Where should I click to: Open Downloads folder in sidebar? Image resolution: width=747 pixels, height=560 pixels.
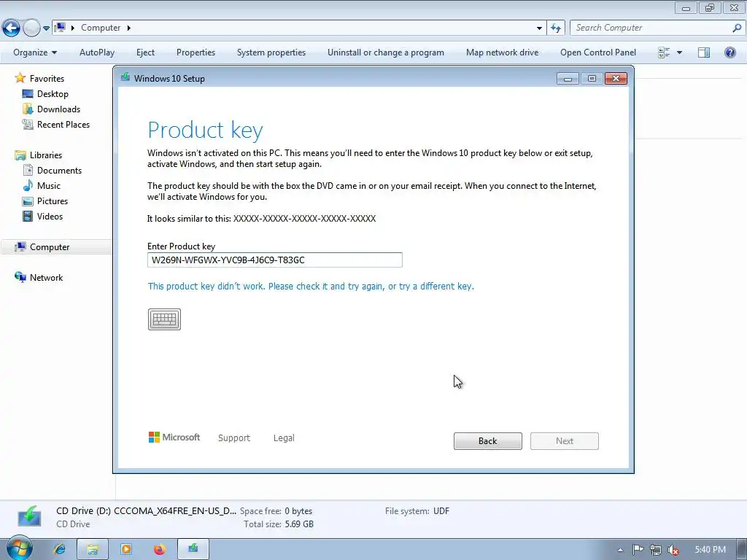pyautogui.click(x=58, y=109)
